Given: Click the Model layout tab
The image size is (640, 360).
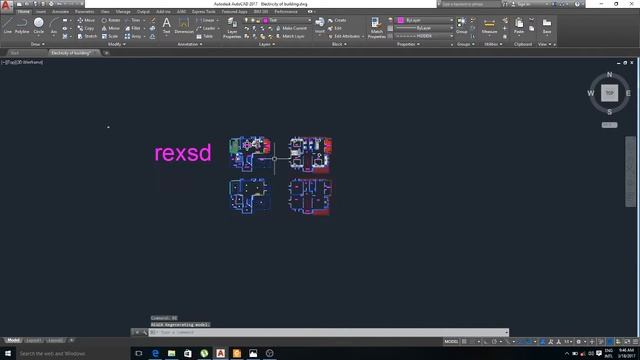Looking at the screenshot, I should (x=13, y=340).
